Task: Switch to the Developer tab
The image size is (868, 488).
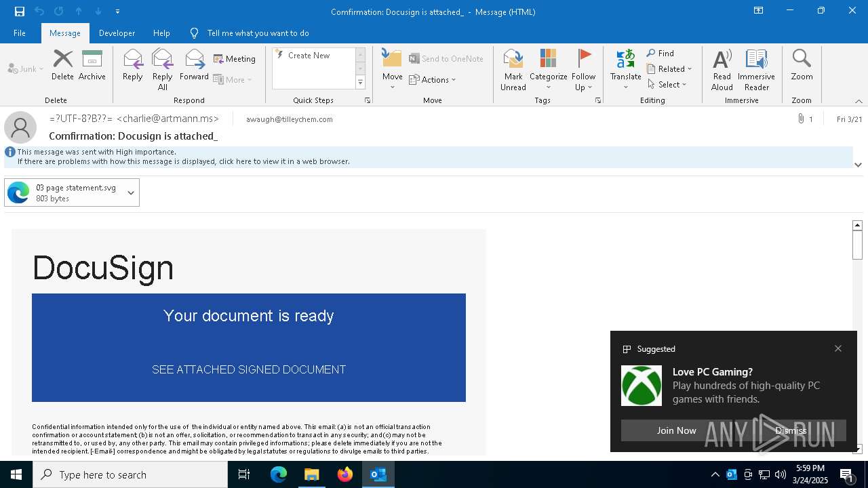Action: 117,33
